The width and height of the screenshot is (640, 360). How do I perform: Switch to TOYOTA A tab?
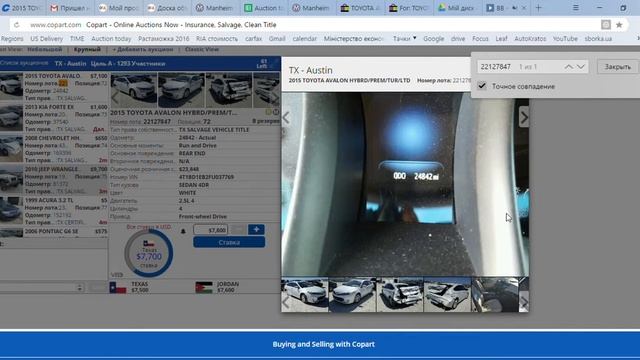pos(360,8)
